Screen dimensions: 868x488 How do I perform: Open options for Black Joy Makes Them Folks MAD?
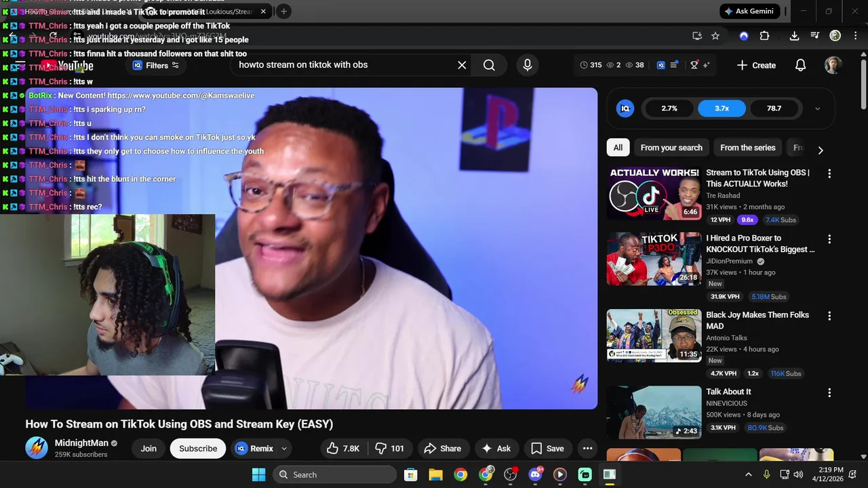coord(829,317)
